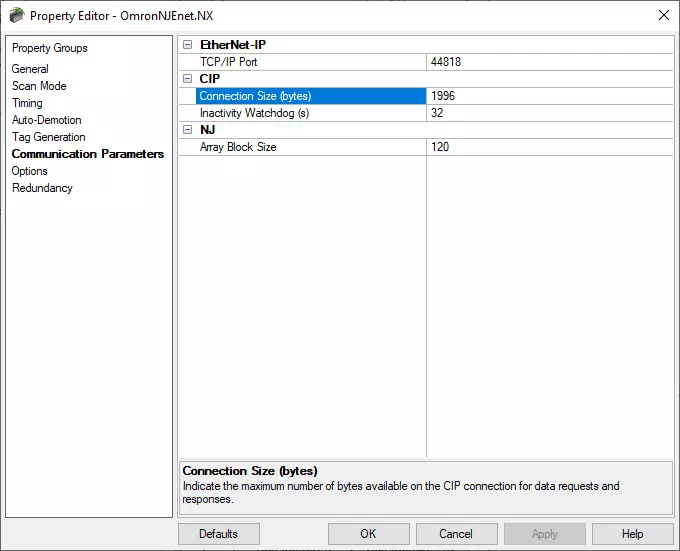Click the grayed-out Apply button
The height and width of the screenshot is (551, 680).
point(545,534)
